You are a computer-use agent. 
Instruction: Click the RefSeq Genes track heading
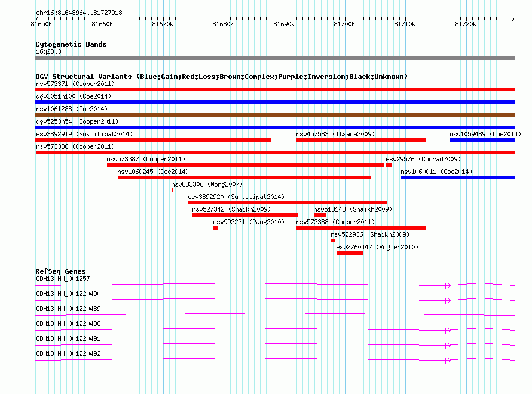60,271
